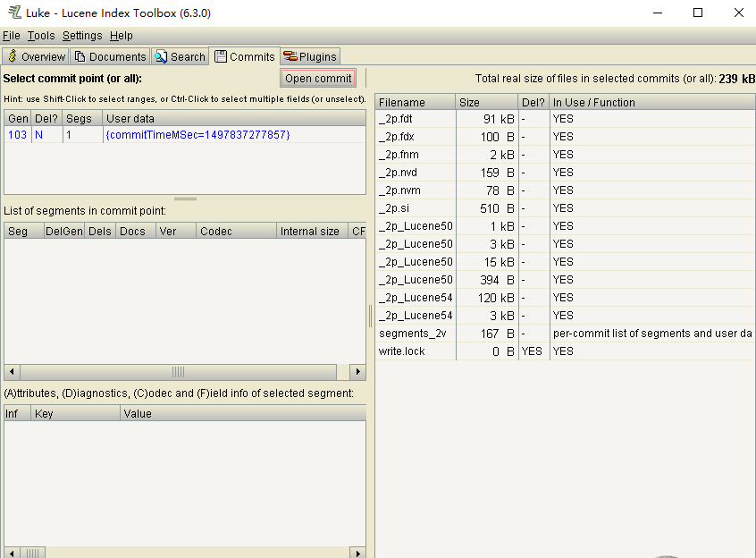This screenshot has width=756, height=558.
Task: Click left arrow of attributes table scrollbar
Action: pos(12,553)
